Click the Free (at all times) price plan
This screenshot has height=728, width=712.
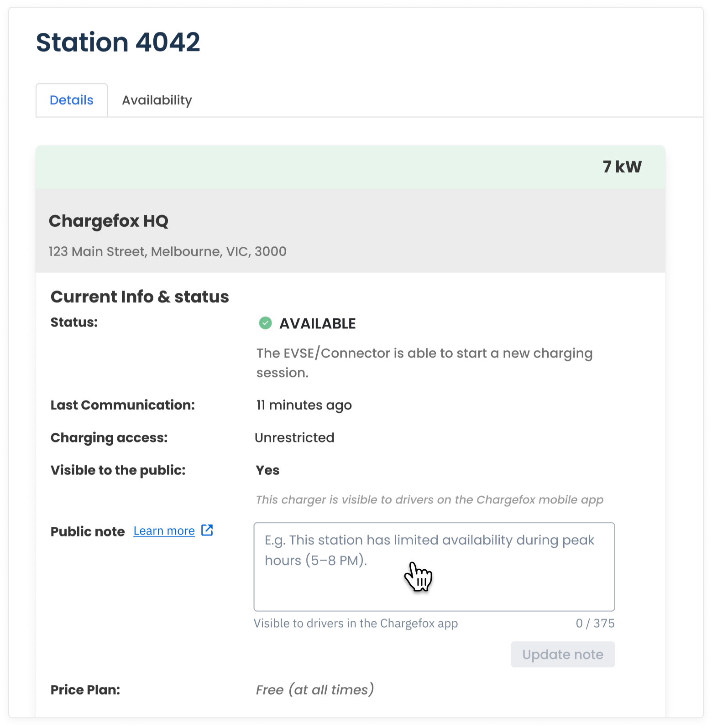pyautogui.click(x=315, y=690)
